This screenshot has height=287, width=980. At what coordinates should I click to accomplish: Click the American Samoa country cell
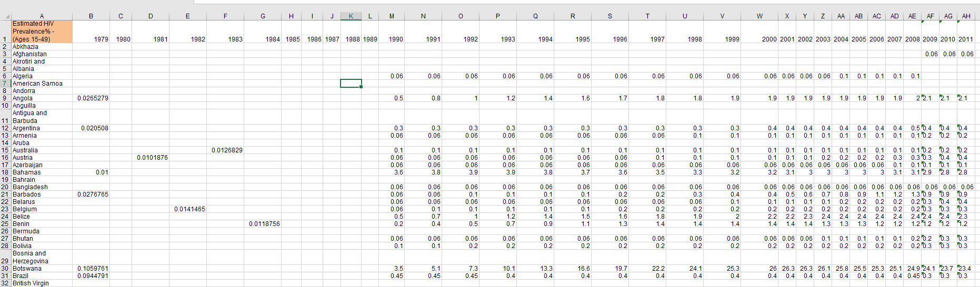(x=42, y=84)
